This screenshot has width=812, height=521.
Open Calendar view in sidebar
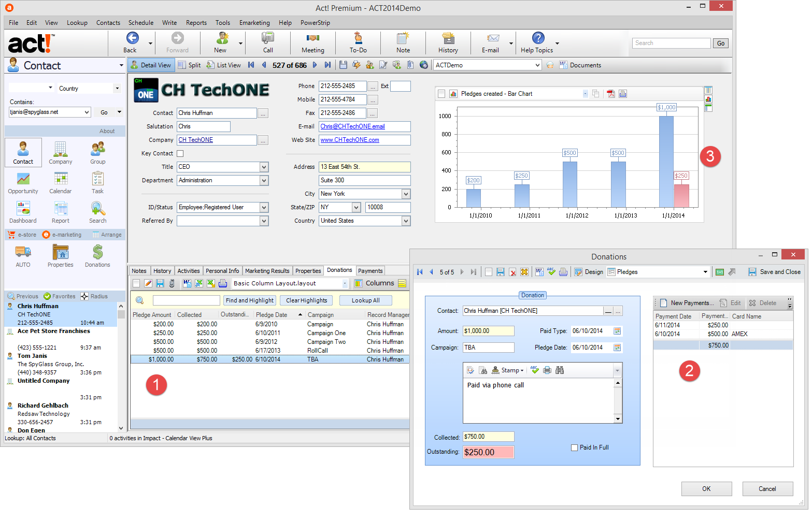(x=61, y=182)
